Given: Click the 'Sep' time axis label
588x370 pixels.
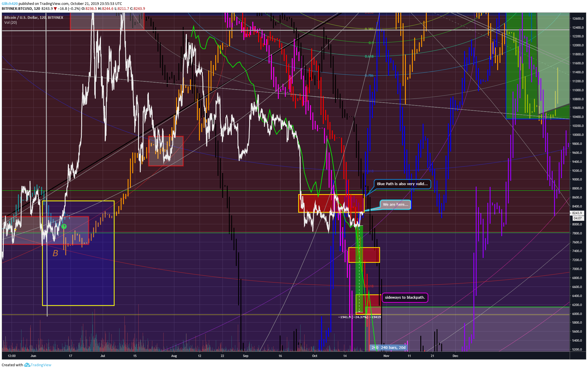Looking at the screenshot, I should point(246,356).
